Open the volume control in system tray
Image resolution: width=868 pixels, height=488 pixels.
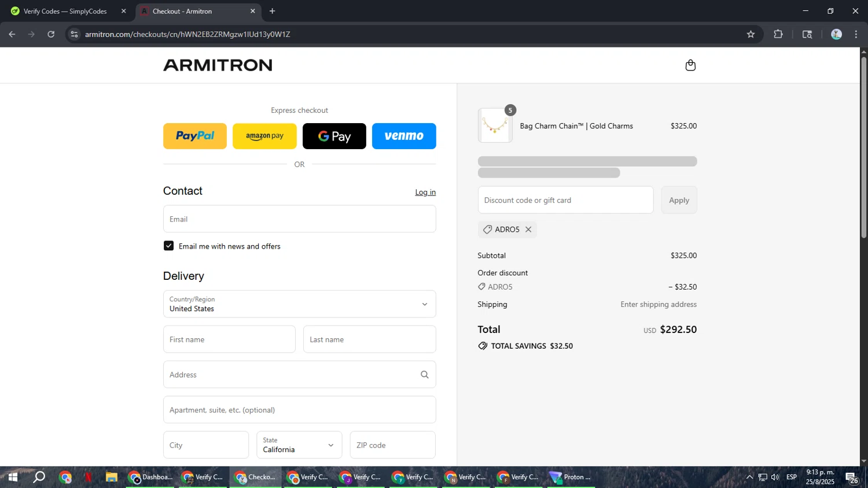775,477
